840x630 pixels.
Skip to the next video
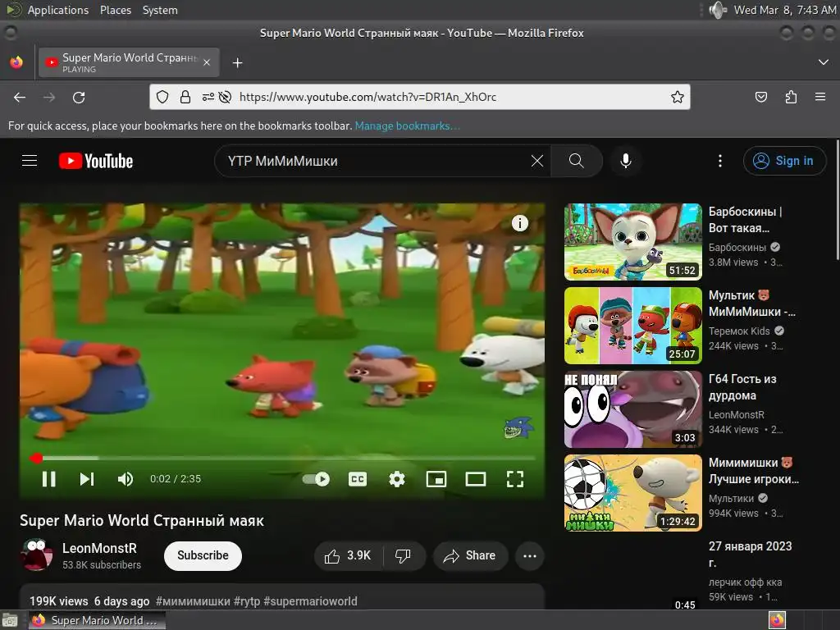[87, 479]
